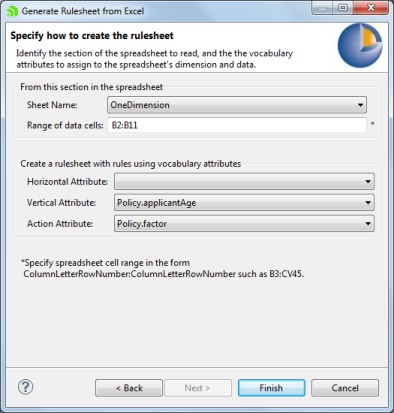Viewport: 394px width, 413px height.
Task: Click the 'Sheet Name:' label
Action: 52,105
